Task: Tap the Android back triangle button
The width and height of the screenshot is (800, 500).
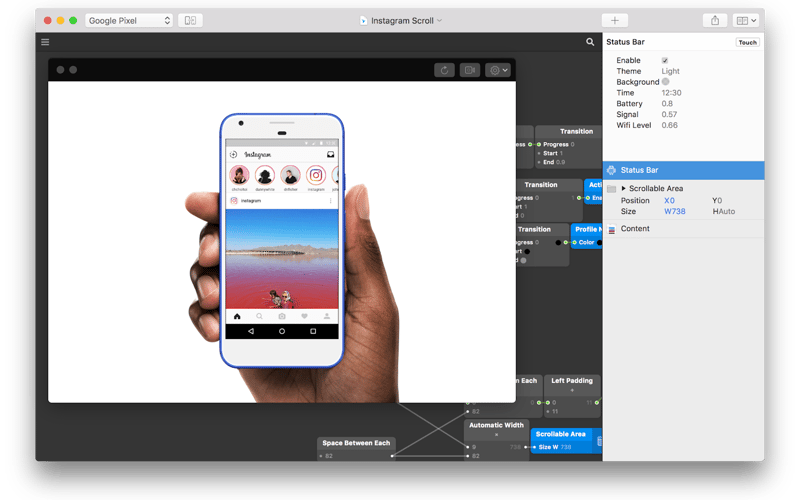Action: pos(251,331)
